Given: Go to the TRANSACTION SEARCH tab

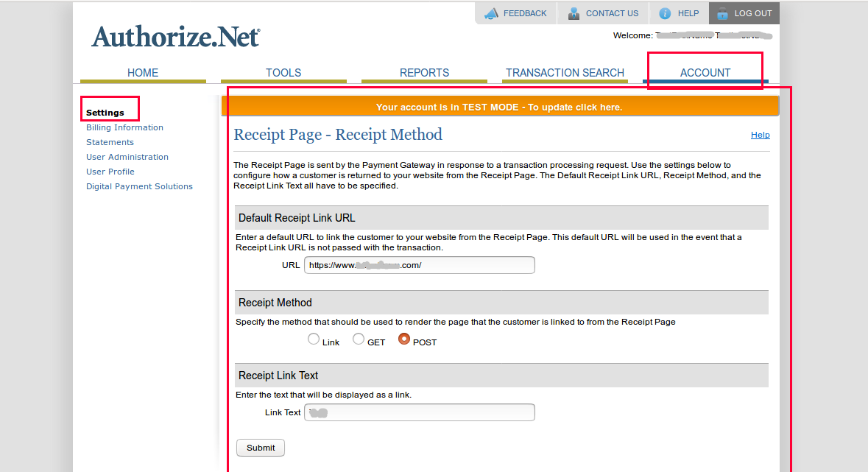Looking at the screenshot, I should [565, 73].
